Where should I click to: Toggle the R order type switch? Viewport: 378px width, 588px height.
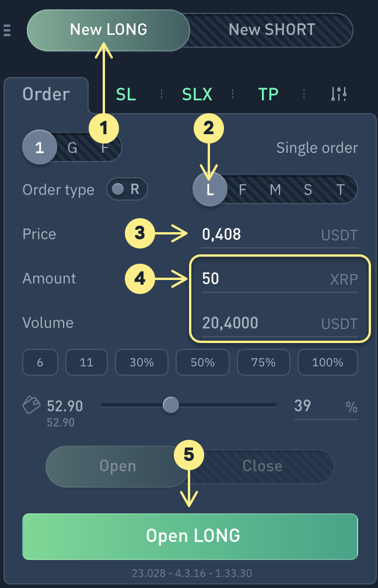[127, 189]
